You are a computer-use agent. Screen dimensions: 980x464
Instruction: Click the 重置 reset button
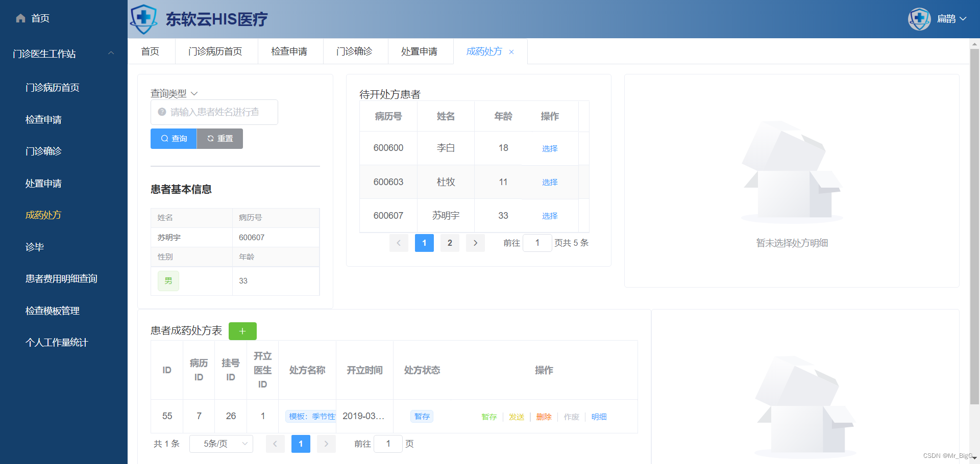click(x=220, y=139)
